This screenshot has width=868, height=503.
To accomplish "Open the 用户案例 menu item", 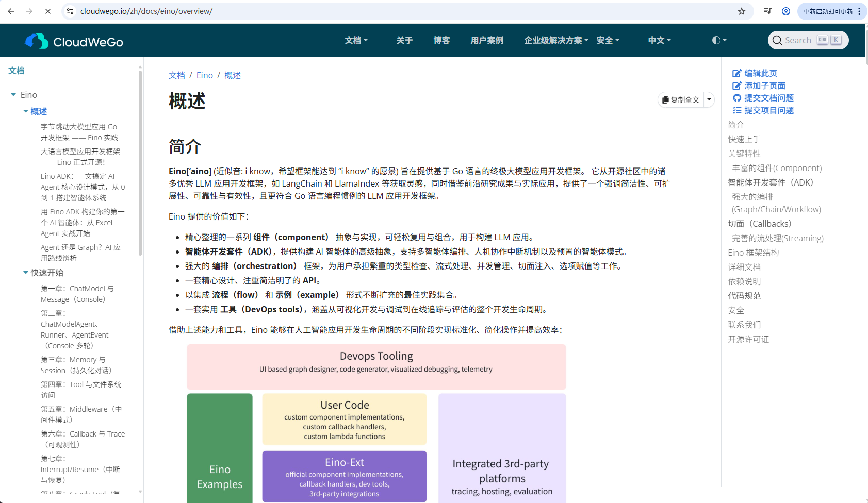I will [487, 40].
